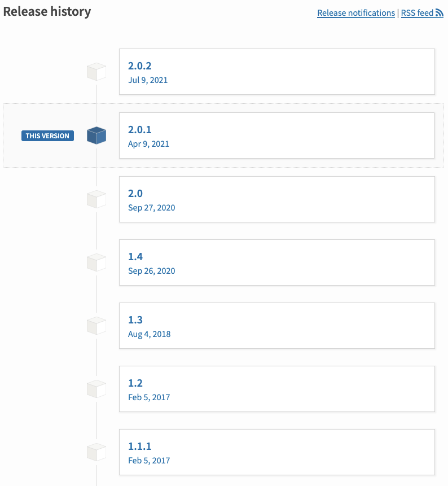Click the cube icon beside version 1.4
The height and width of the screenshot is (486, 448).
click(x=96, y=262)
